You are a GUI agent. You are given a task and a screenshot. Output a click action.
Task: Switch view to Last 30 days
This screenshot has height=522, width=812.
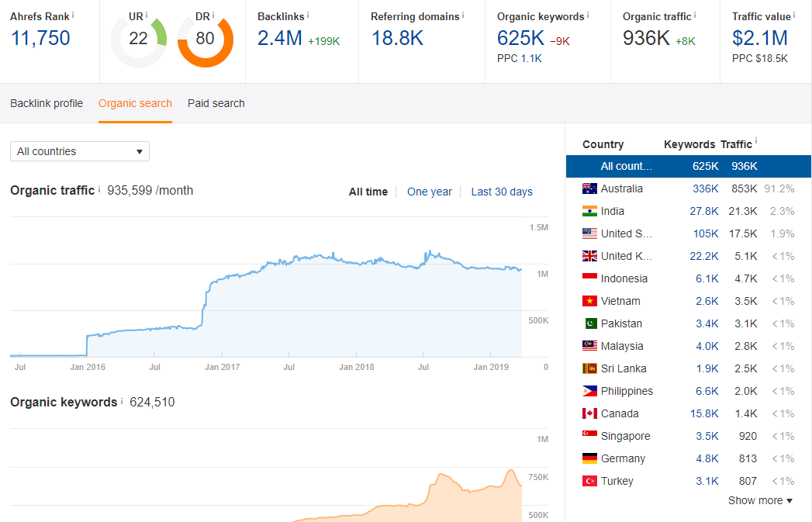click(502, 192)
